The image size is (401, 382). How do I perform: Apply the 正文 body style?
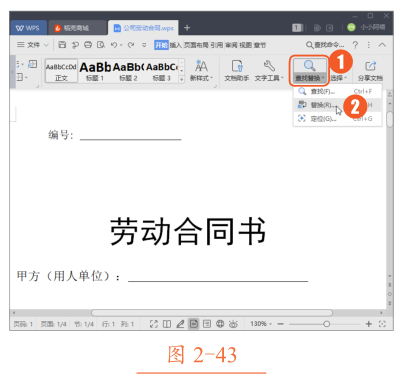coord(61,71)
